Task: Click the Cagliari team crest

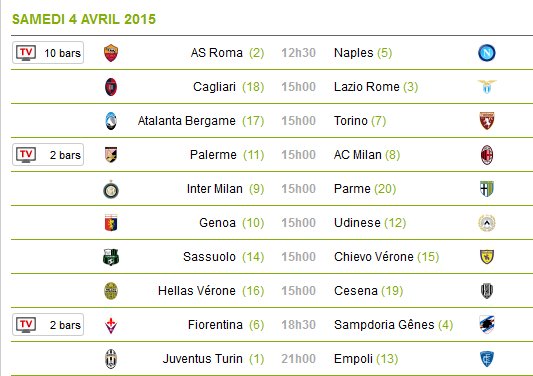Action: click(x=111, y=87)
